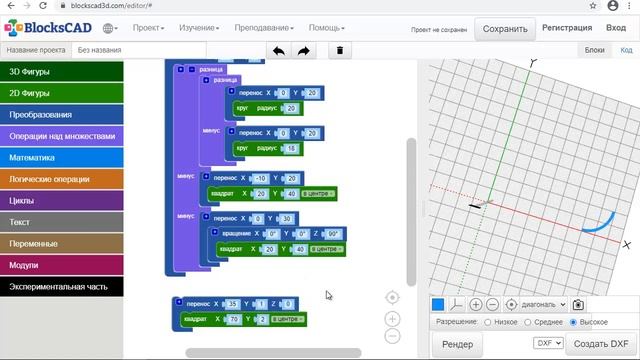Toggle plus on перенос X -10 block

[x=206, y=177]
